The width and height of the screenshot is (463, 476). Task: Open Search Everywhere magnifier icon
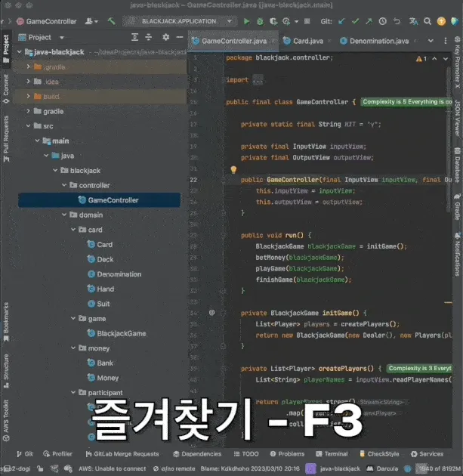(428, 21)
